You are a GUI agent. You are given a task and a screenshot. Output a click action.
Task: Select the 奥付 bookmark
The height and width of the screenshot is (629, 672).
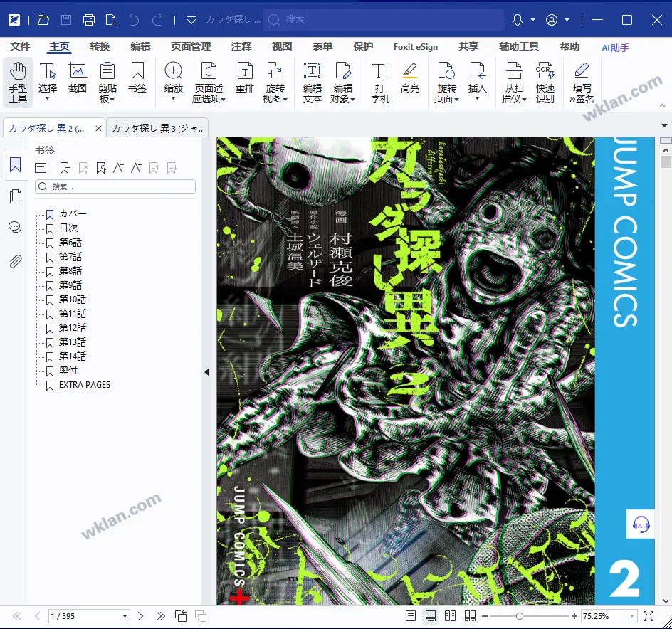coord(68,370)
